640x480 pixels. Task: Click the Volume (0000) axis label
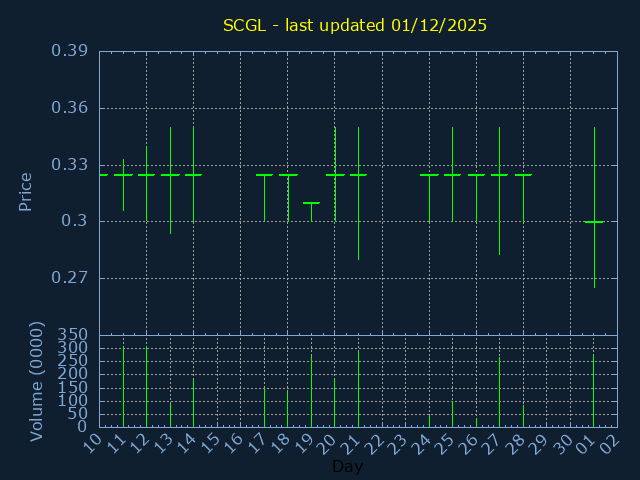pyautogui.click(x=37, y=381)
